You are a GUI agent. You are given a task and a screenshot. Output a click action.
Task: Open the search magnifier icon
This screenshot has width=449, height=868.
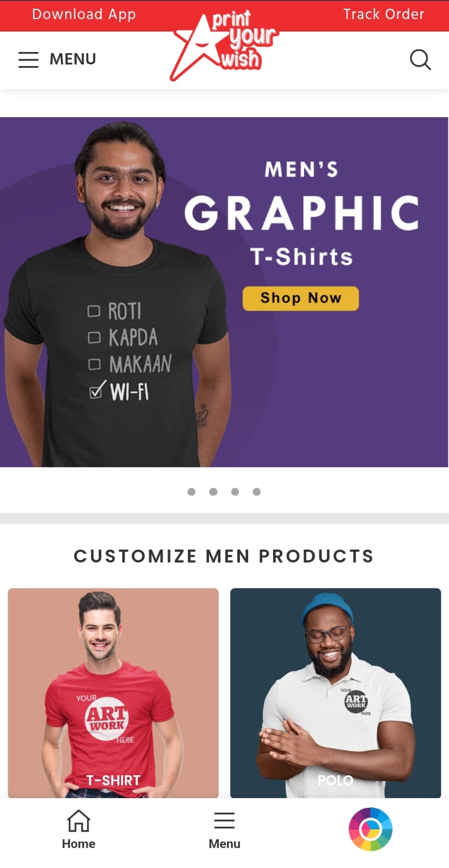[x=420, y=60]
